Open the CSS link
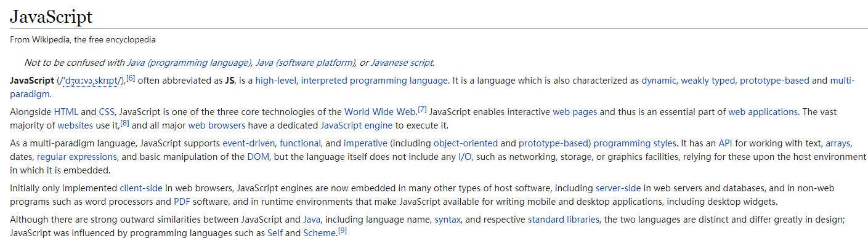Viewport: 868px width, 238px height. point(107,112)
